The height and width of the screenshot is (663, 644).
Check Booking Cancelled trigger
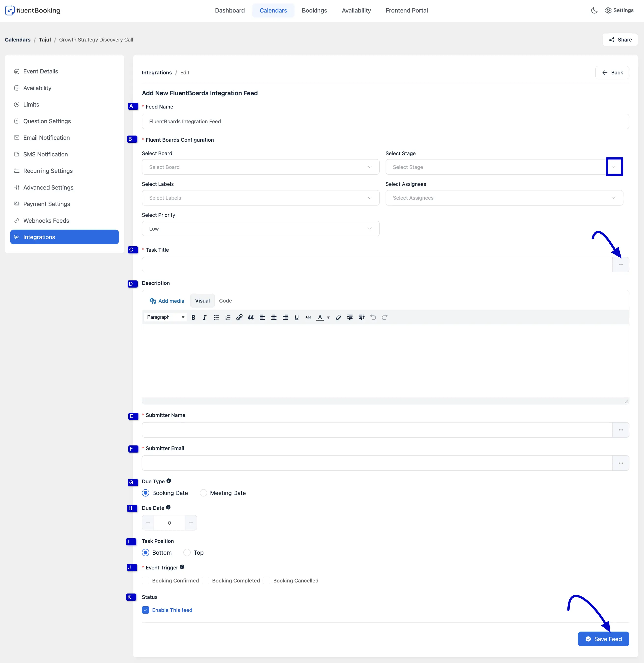point(267,580)
